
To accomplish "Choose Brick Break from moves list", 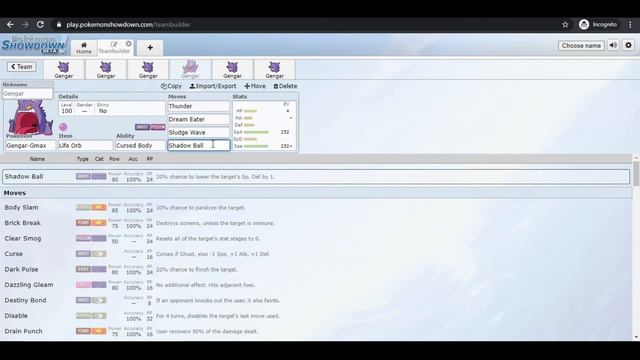I will click(x=316, y=223).
